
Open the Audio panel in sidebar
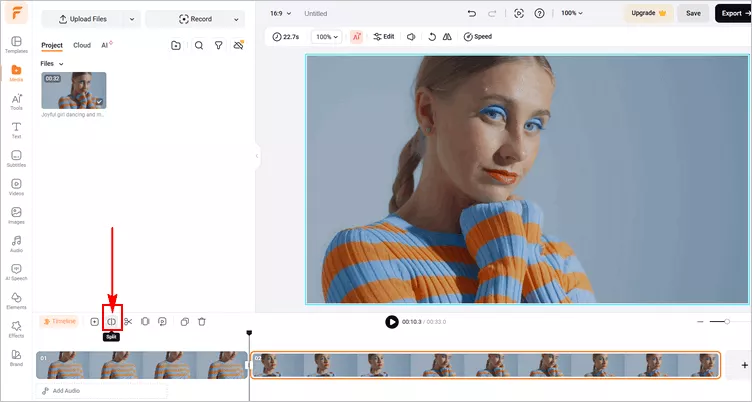(16, 244)
